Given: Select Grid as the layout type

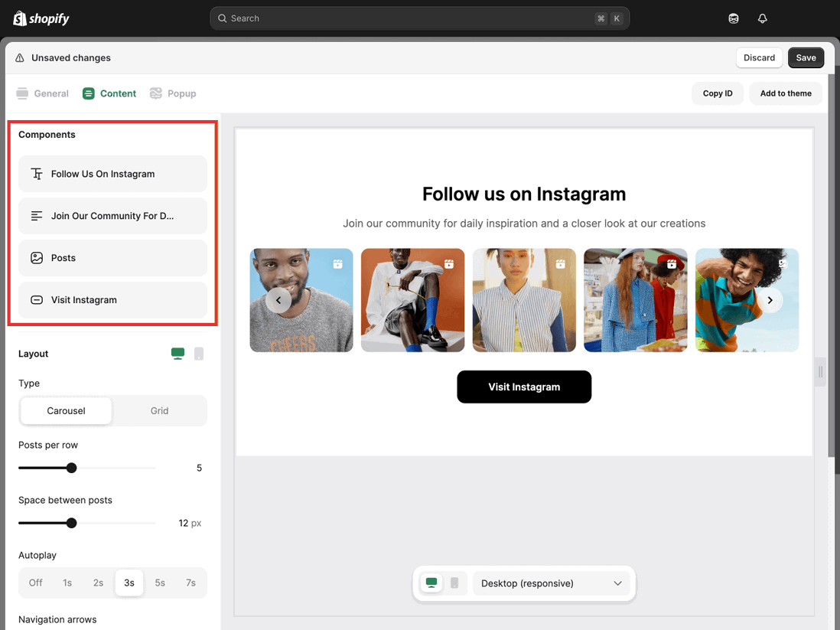Looking at the screenshot, I should (x=159, y=410).
